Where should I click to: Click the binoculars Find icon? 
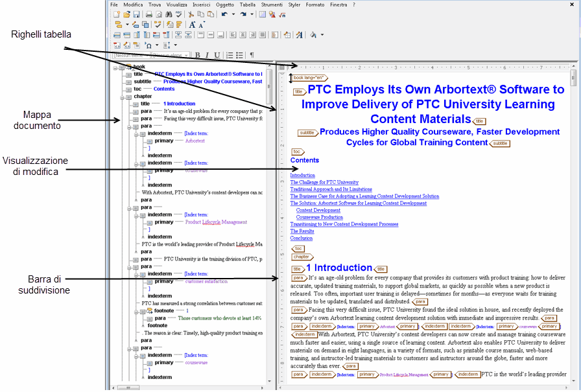click(x=169, y=14)
